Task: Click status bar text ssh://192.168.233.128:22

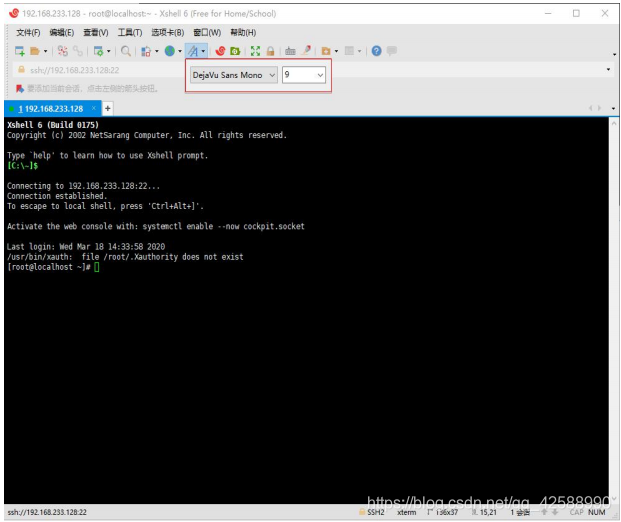Action: (x=47, y=512)
